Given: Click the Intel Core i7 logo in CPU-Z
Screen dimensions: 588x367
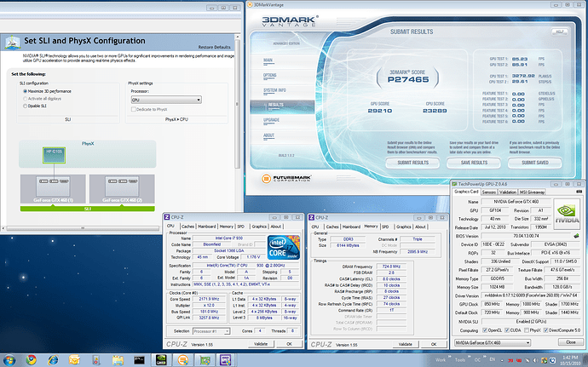Looking at the screenshot, I should [284, 248].
